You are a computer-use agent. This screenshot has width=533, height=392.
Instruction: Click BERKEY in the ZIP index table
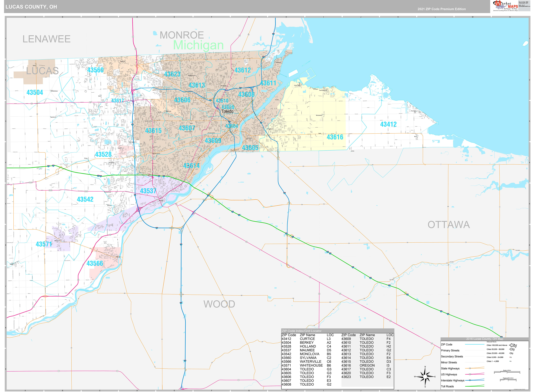[307, 343]
